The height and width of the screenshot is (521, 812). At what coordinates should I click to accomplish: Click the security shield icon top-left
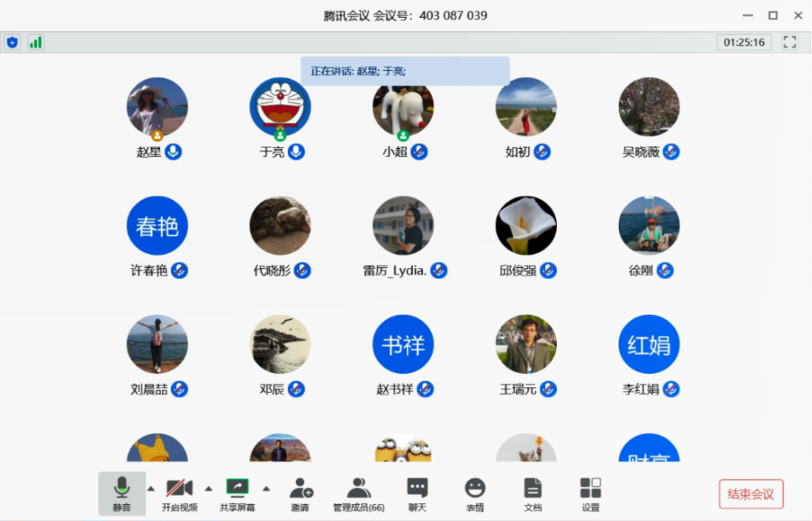(11, 42)
